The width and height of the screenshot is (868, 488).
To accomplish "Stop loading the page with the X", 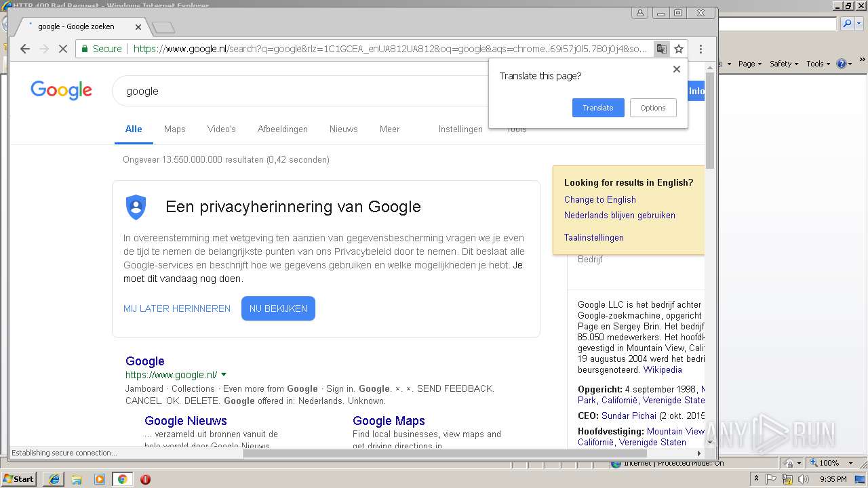I will tap(63, 49).
